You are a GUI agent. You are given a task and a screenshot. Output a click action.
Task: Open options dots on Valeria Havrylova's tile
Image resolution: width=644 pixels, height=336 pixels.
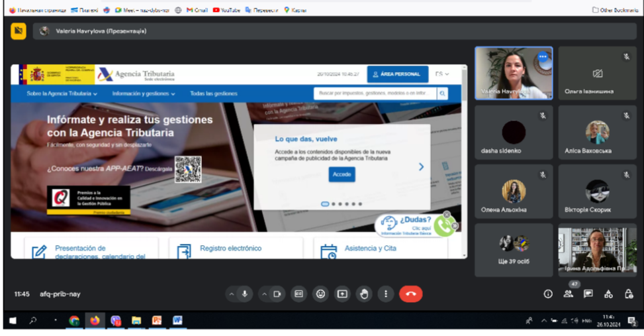pyautogui.click(x=543, y=57)
